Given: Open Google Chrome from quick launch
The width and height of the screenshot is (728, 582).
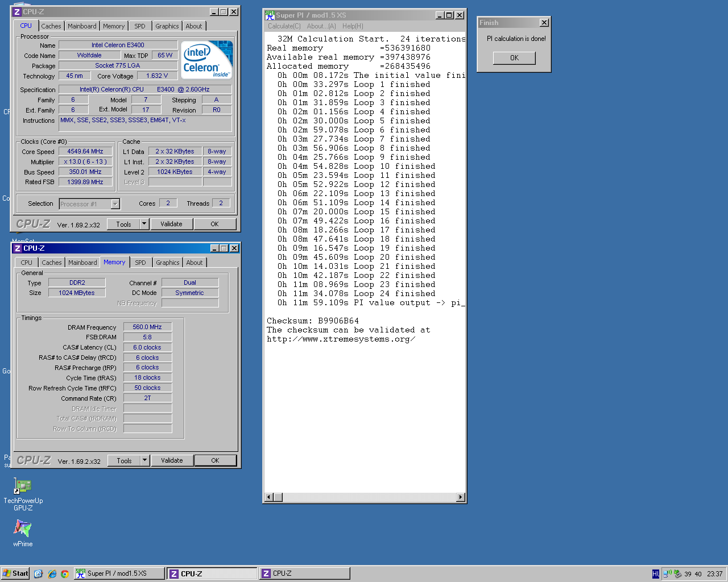Looking at the screenshot, I should tap(65, 573).
